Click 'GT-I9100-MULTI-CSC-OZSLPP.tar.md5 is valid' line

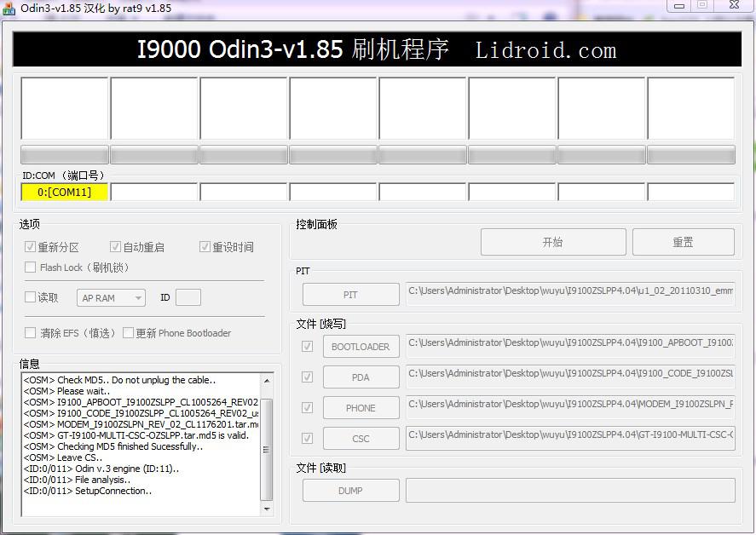pos(136,435)
